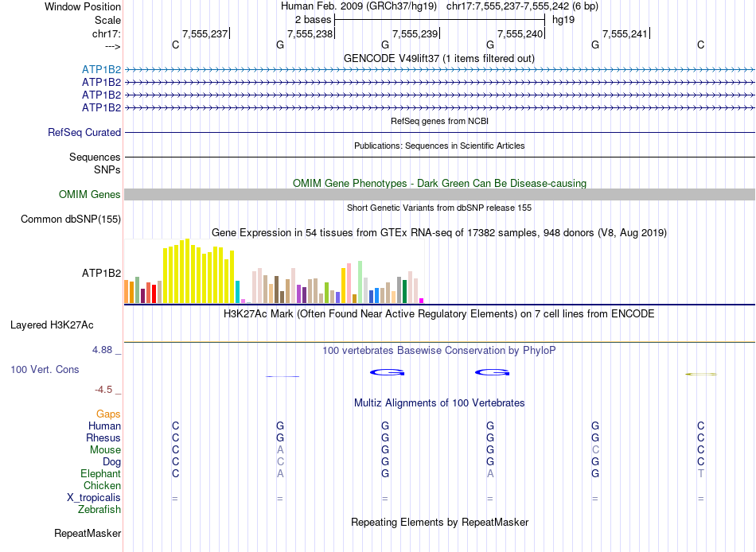Click the faded C in Mouse row
756x552 pixels.
click(x=595, y=450)
